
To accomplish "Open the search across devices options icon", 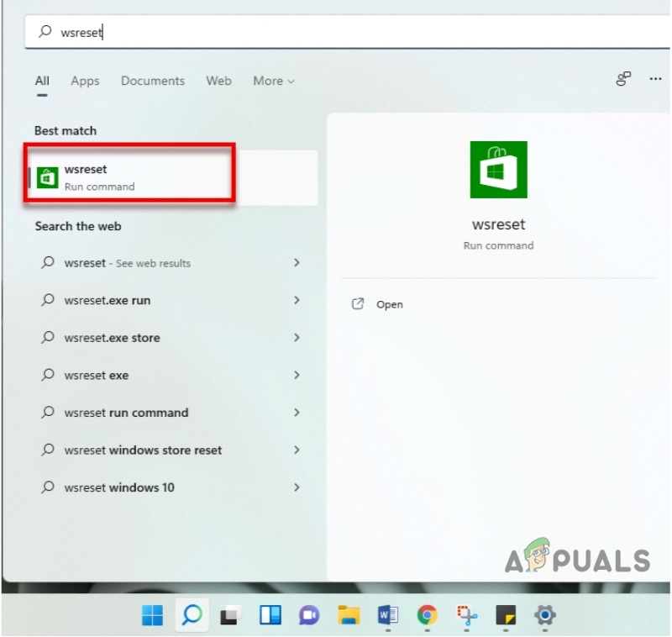I will 623,79.
